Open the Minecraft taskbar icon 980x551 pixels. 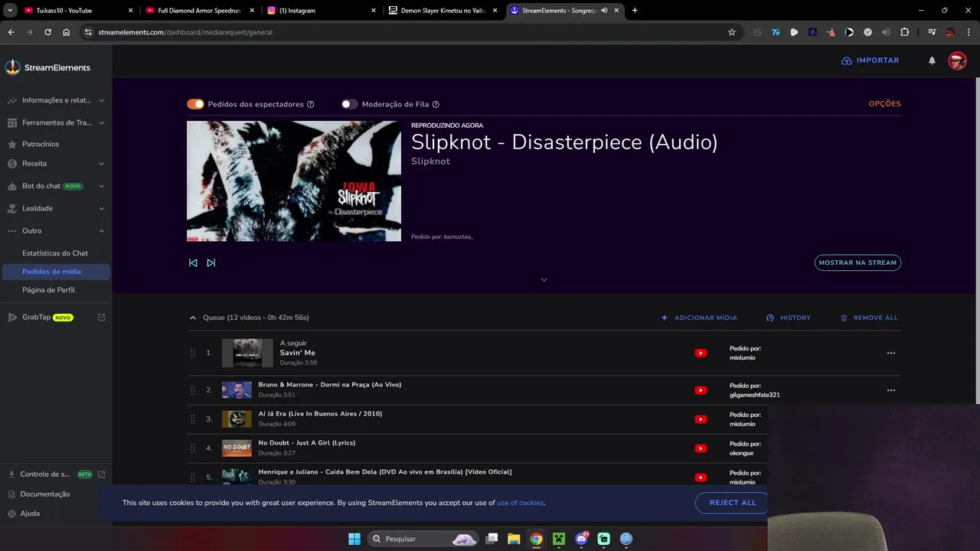coord(559,539)
